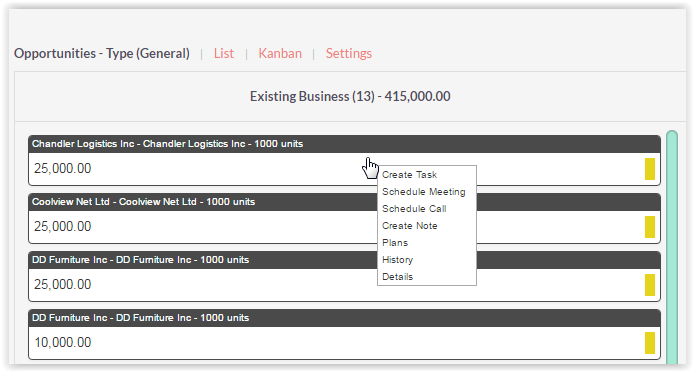This screenshot has height=372, width=694.
Task: Open the Settings link
Action: point(349,54)
